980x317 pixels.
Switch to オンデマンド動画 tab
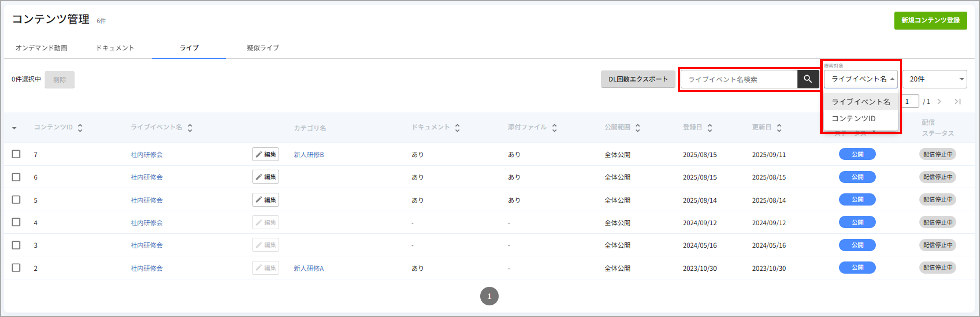tap(42, 48)
